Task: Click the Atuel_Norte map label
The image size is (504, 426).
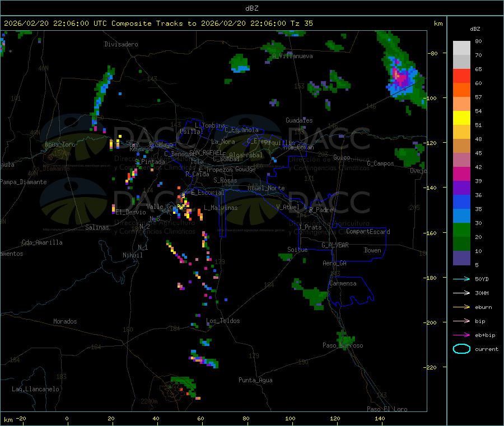Action: click(x=266, y=188)
